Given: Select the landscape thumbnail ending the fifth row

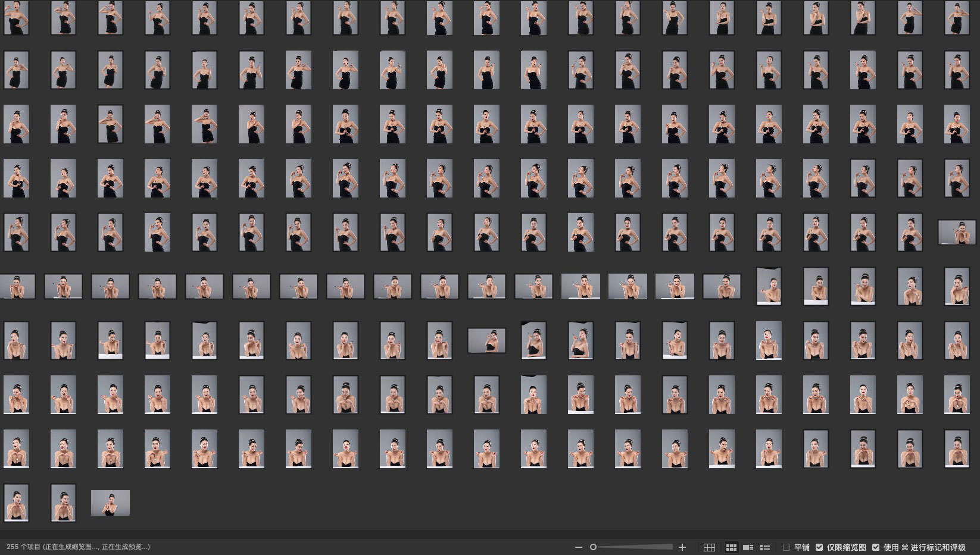Looking at the screenshot, I should pyautogui.click(x=957, y=232).
